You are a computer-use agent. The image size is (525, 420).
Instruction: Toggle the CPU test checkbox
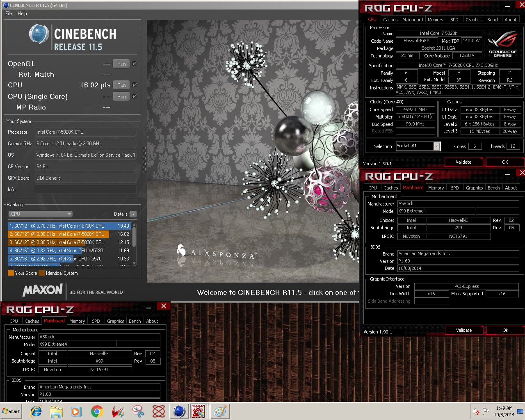[135, 85]
